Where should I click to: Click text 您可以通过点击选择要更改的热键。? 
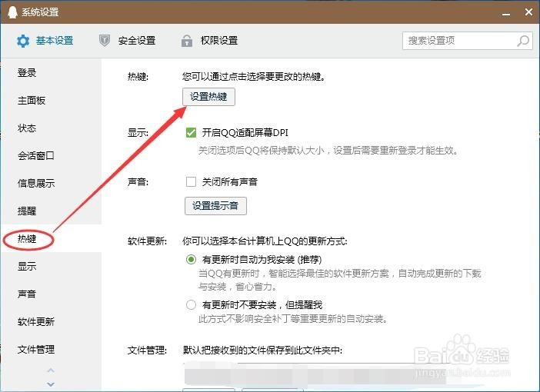[254, 76]
